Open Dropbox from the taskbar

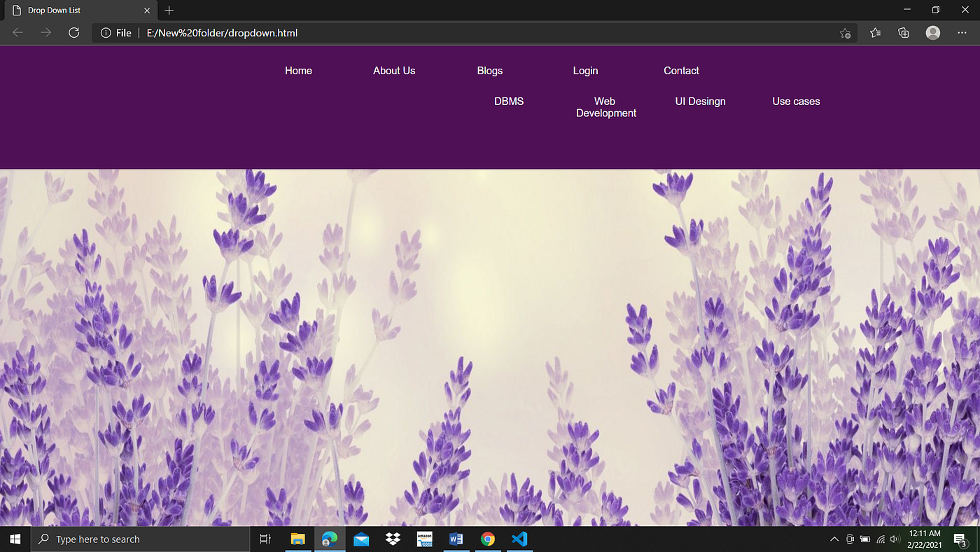tap(393, 539)
